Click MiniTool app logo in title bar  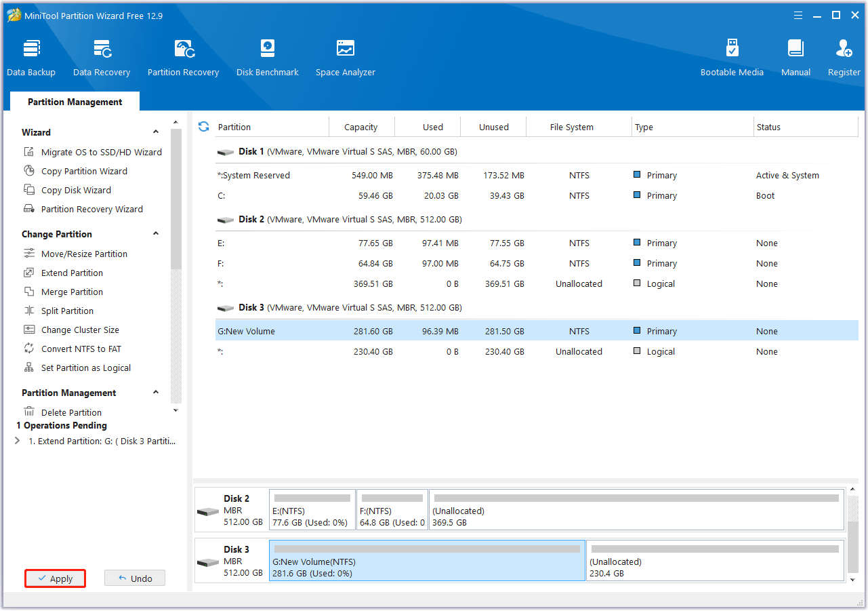coord(14,15)
